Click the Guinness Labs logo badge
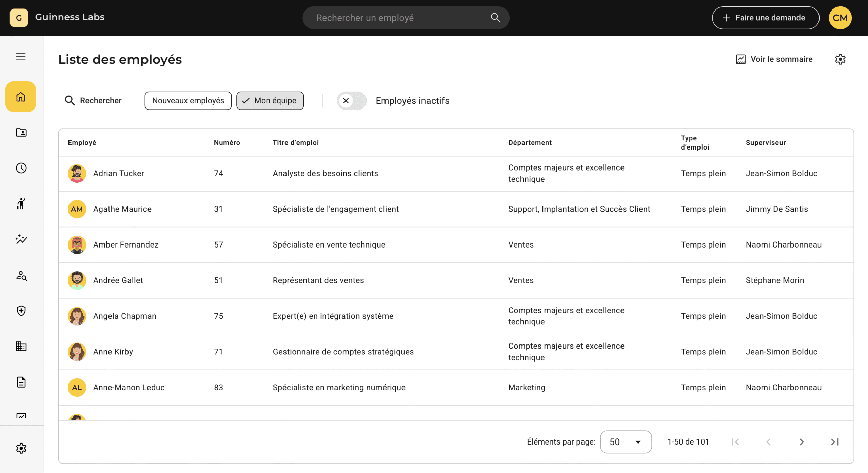This screenshot has height=473, width=868. (19, 18)
